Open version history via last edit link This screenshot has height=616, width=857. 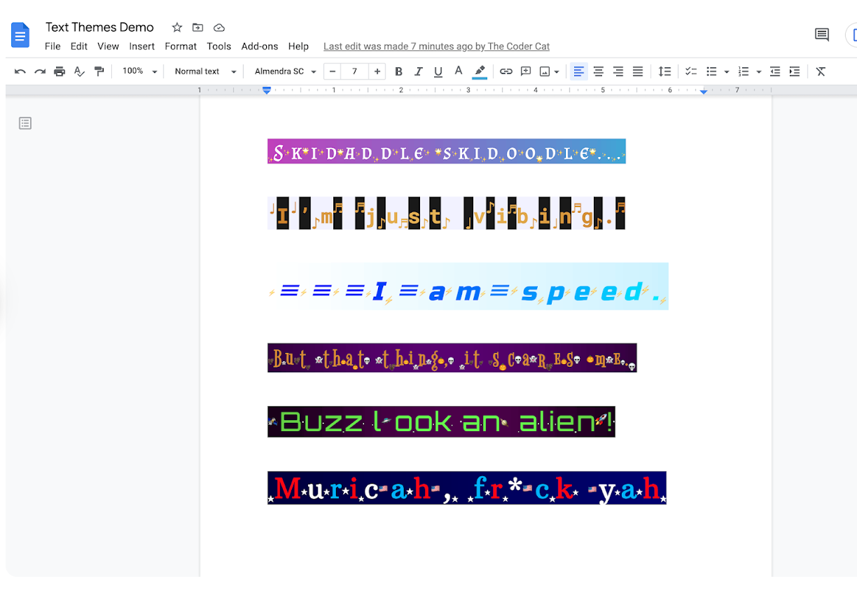[x=436, y=46]
